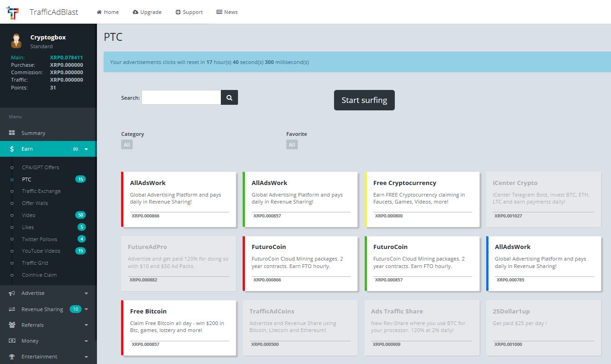The height and width of the screenshot is (364, 611).
Task: Open the YouTube Videos earn link
Action: pos(41,251)
